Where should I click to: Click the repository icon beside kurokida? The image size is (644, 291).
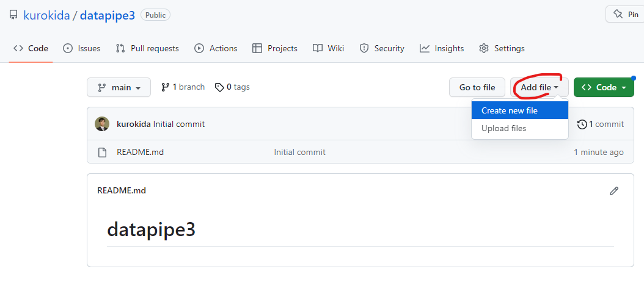tap(13, 15)
